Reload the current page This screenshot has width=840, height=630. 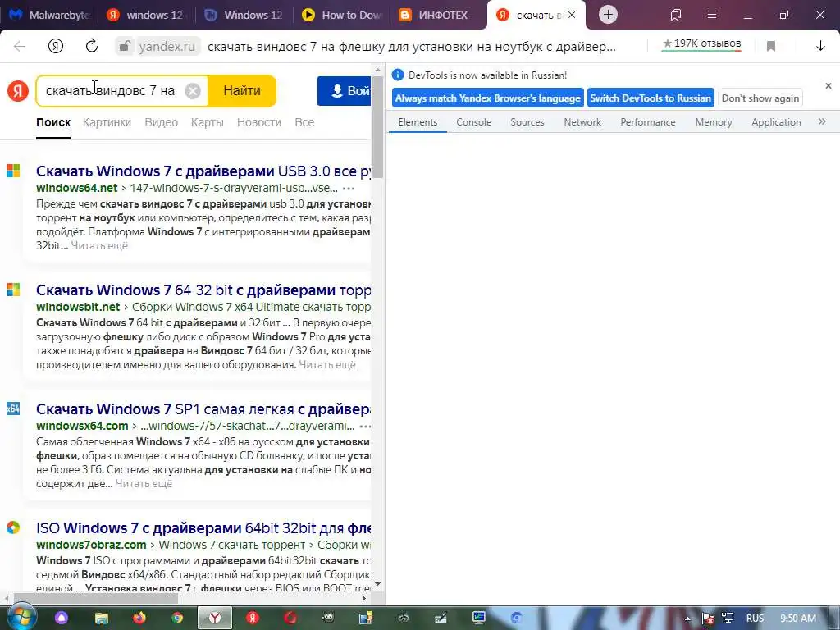(92, 46)
